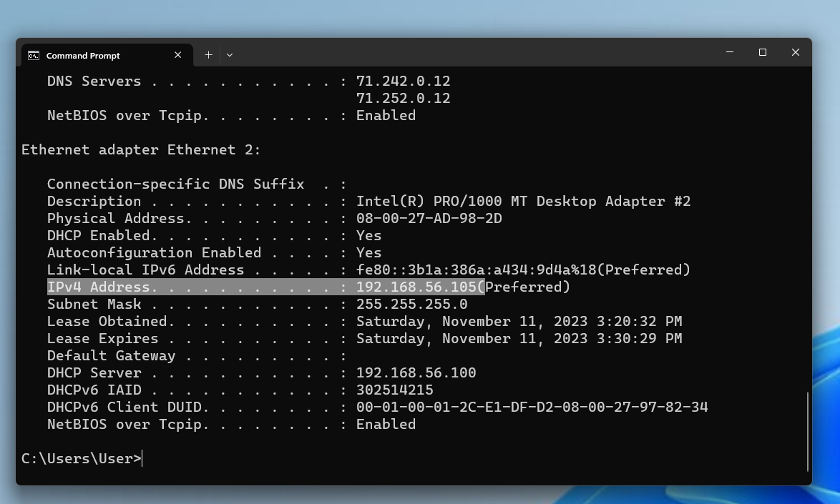Click the Command Prompt tab icon

pyautogui.click(x=33, y=56)
